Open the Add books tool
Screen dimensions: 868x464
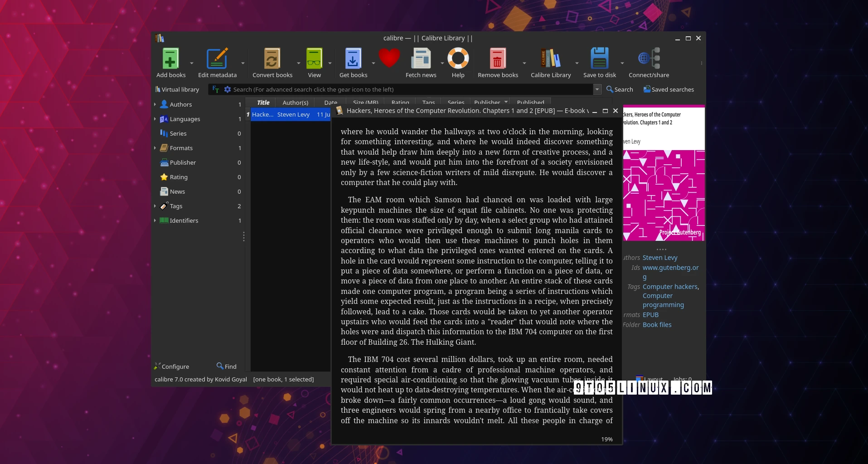pyautogui.click(x=170, y=59)
